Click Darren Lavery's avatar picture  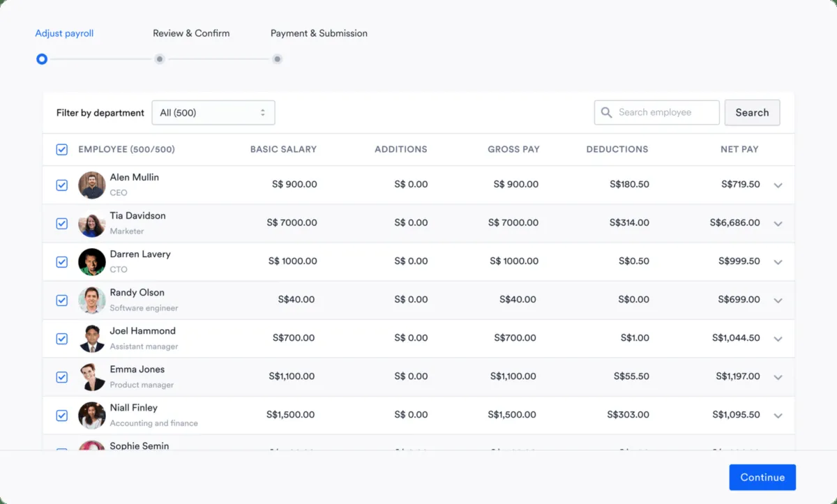(x=92, y=262)
